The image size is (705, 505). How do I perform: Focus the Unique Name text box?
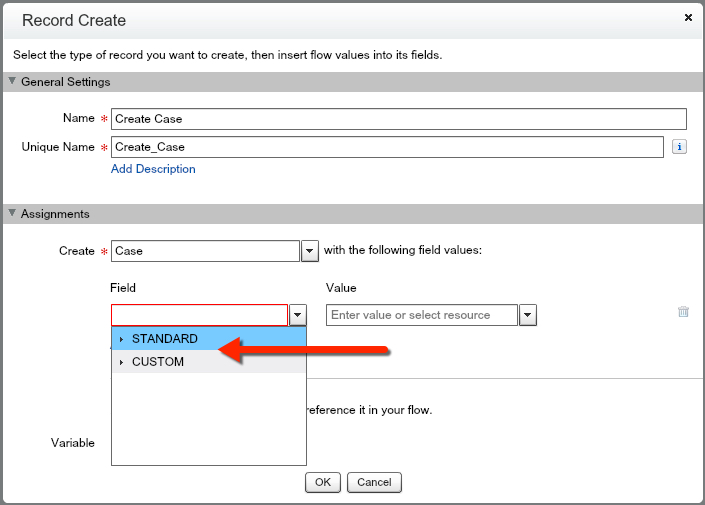[386, 147]
